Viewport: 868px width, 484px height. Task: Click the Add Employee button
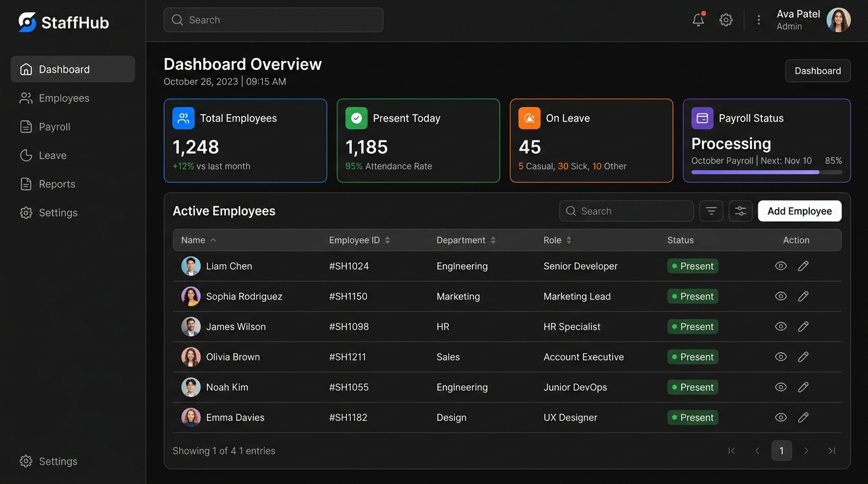pyautogui.click(x=800, y=211)
